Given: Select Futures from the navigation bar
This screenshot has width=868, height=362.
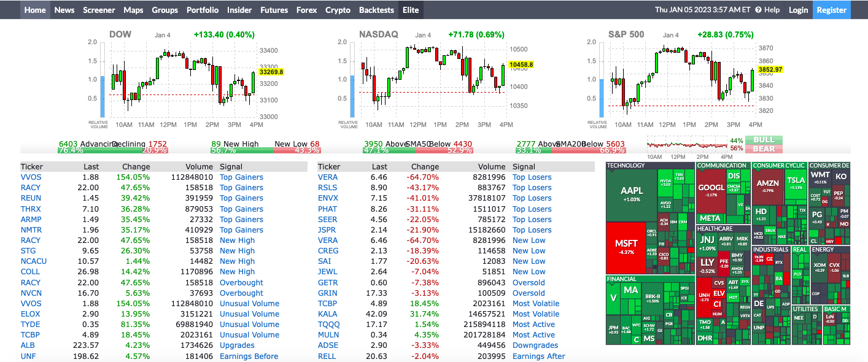Looking at the screenshot, I should pos(274,10).
